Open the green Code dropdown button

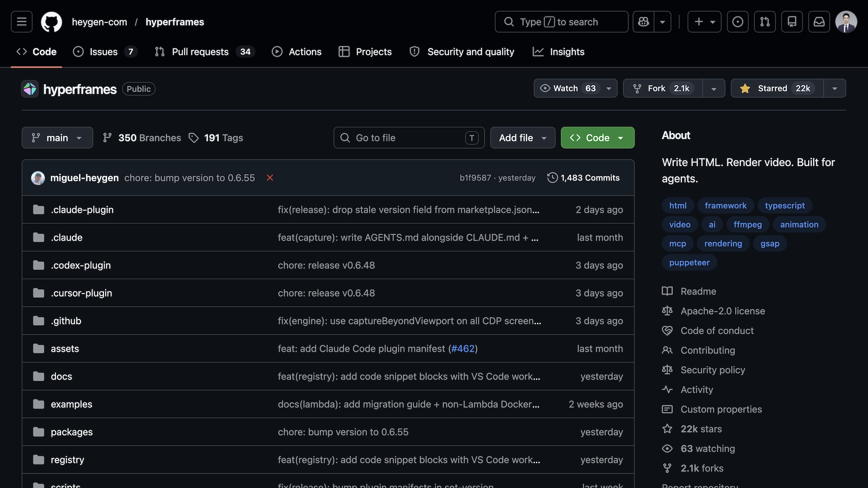pyautogui.click(x=598, y=138)
